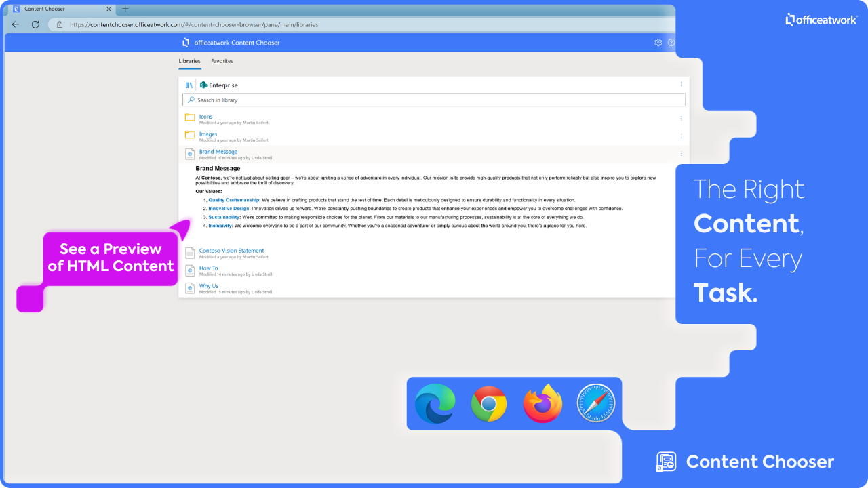The width and height of the screenshot is (868, 488).
Task: Follow the Quality Craftsmanship link
Action: (x=234, y=200)
